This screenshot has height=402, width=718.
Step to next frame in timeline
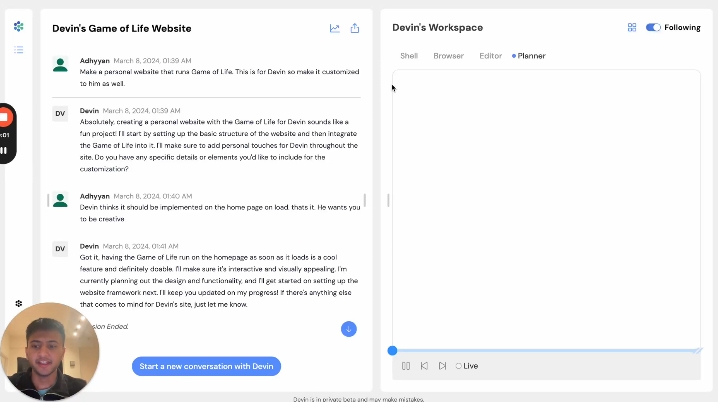click(442, 366)
